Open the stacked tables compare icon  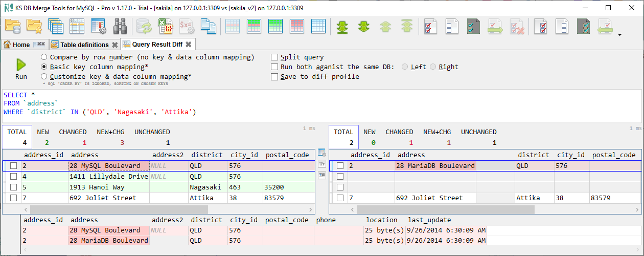click(55, 26)
